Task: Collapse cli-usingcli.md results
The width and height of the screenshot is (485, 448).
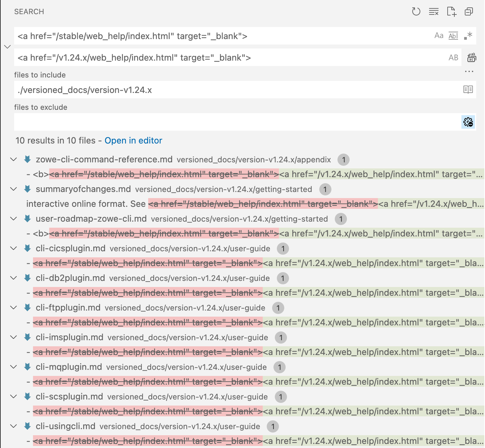Action: tap(13, 426)
